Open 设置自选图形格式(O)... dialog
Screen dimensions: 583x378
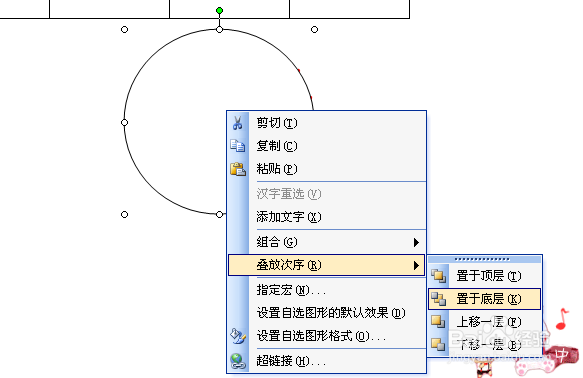pyautogui.click(x=326, y=336)
